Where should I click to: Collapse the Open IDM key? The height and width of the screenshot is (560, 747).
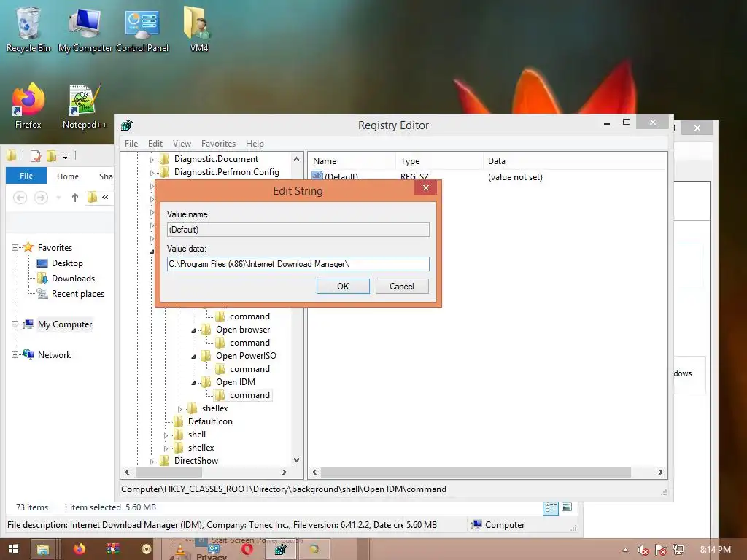(x=193, y=383)
